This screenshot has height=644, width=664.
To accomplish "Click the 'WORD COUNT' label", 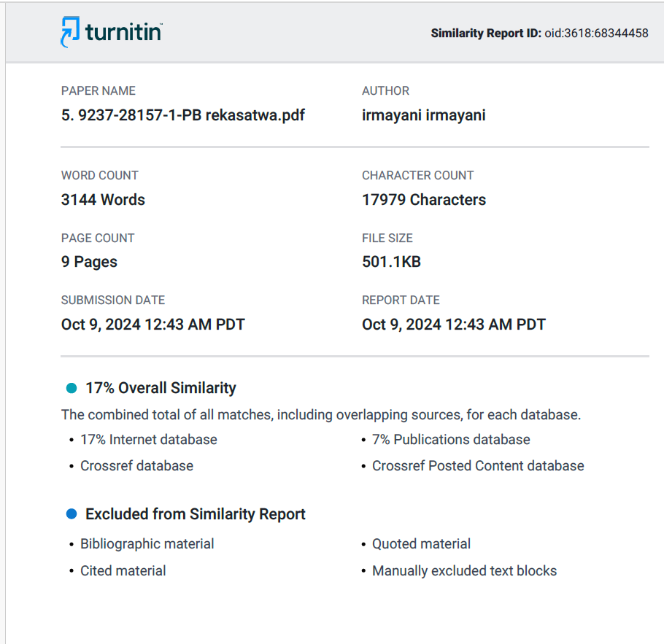I will coord(99,175).
